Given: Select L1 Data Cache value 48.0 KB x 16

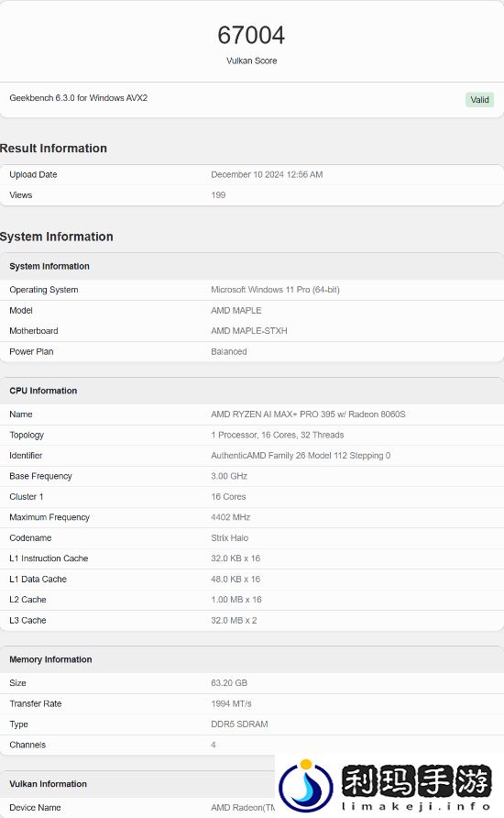Looking at the screenshot, I should point(236,579).
